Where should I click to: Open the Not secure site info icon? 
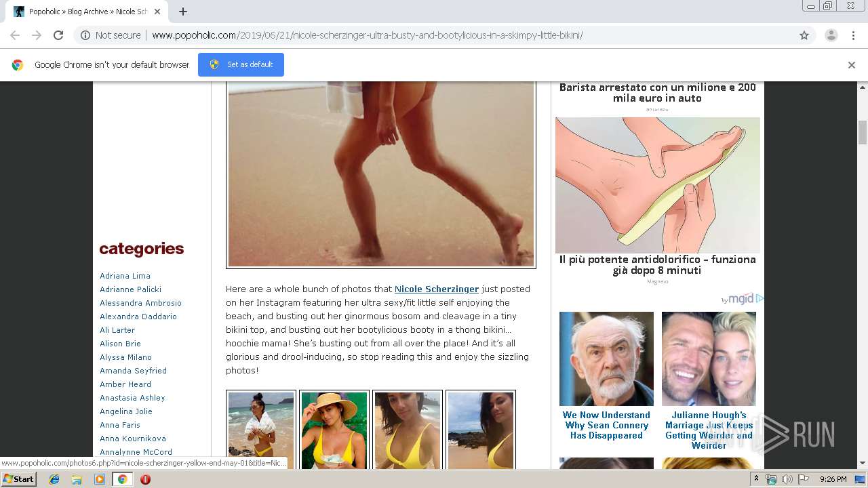(85, 35)
